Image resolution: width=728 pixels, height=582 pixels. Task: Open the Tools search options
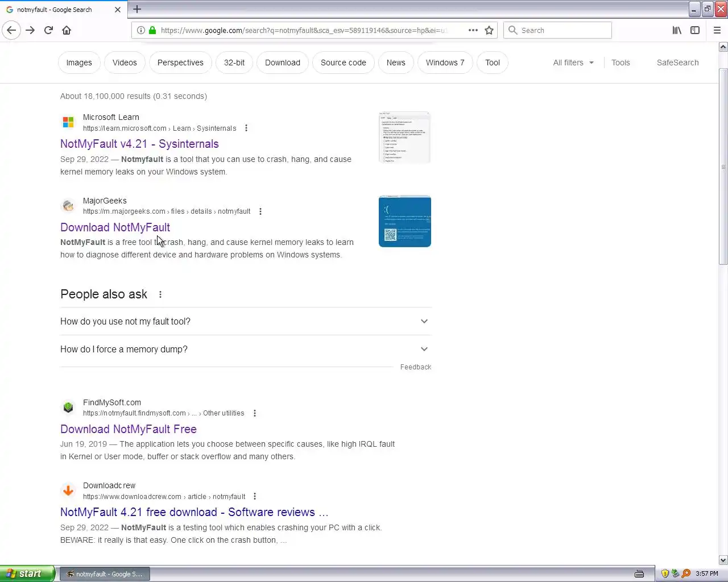coord(621,63)
